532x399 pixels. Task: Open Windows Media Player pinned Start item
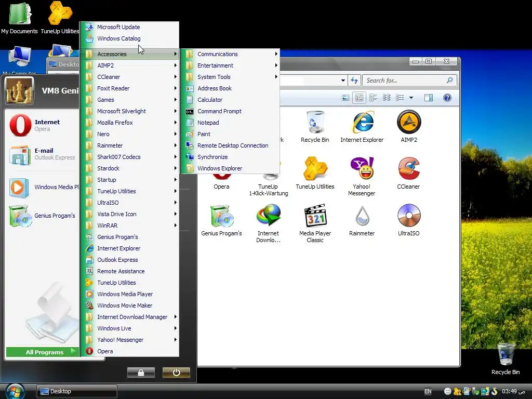point(43,187)
